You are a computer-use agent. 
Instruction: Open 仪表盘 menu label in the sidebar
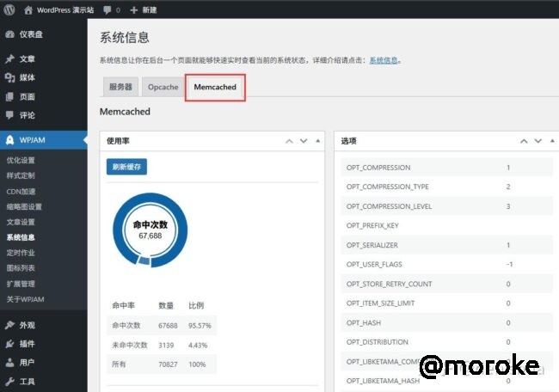pos(31,34)
